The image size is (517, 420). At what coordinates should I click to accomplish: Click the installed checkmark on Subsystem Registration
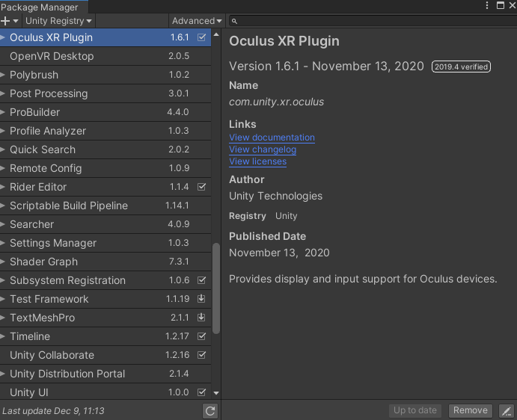tap(201, 280)
